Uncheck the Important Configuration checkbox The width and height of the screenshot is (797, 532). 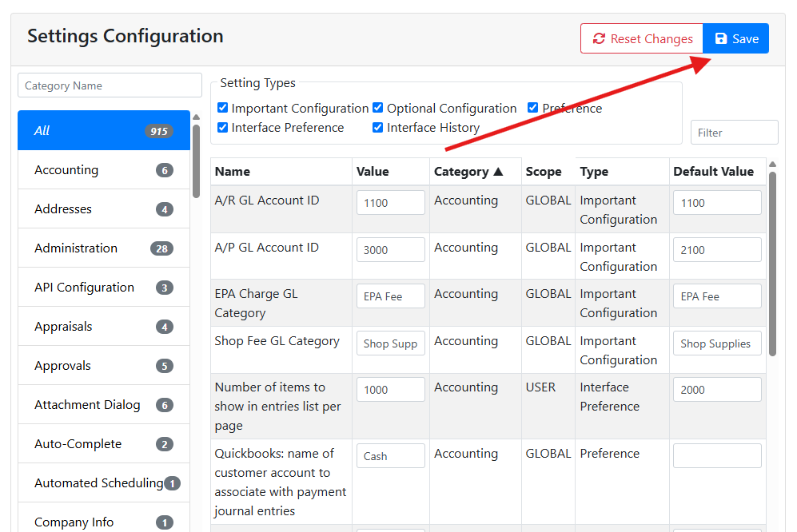coord(223,108)
